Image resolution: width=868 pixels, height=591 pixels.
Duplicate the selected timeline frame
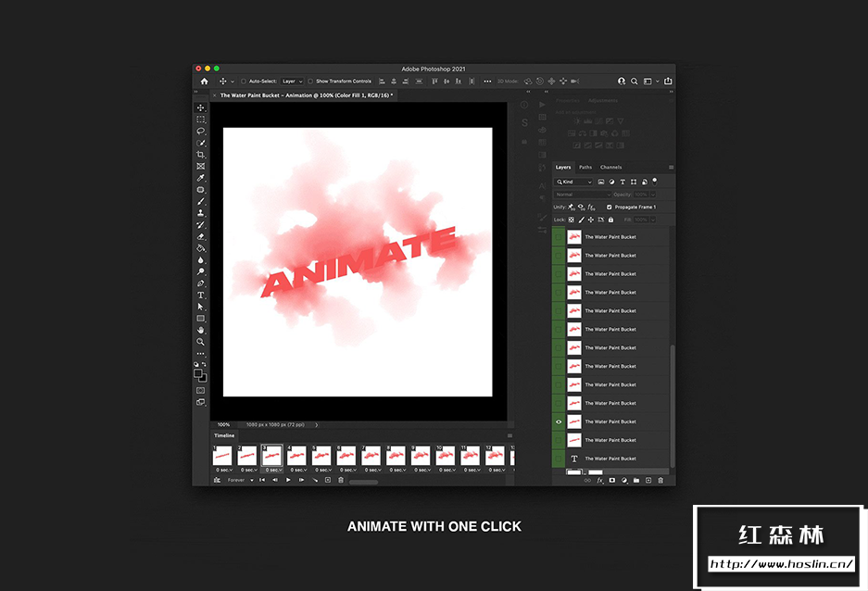point(328,481)
